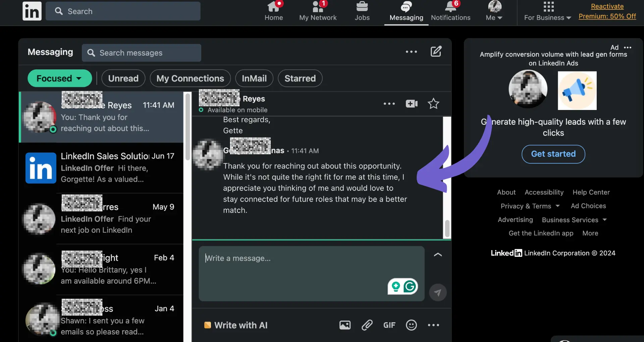This screenshot has width=644, height=342.
Task: Toggle the Unread filter
Action: (123, 78)
